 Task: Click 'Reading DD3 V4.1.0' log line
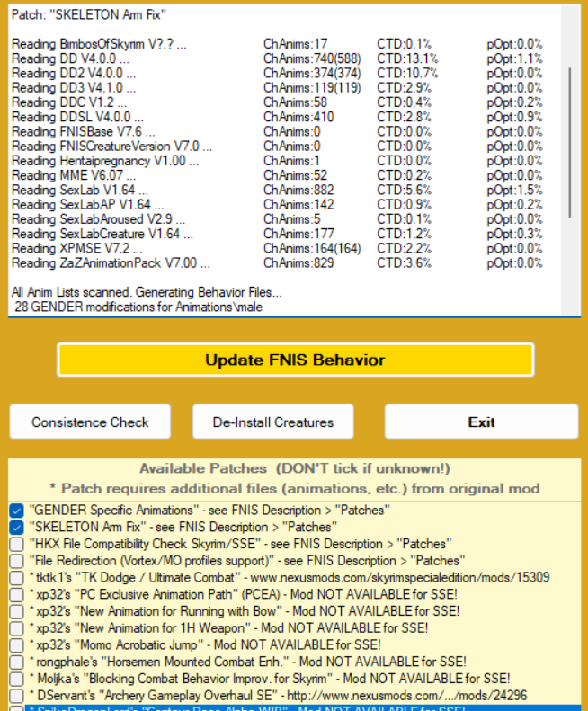coord(277,87)
